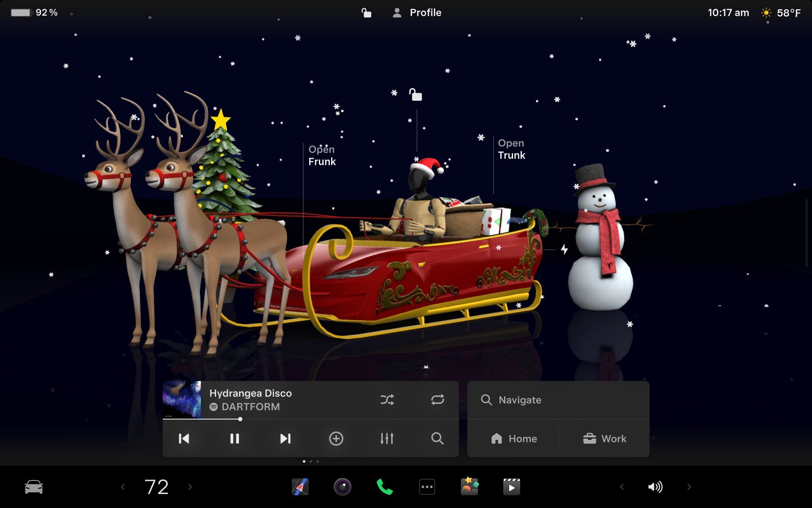Open the dashcam camera viewer
Viewport: 812px width, 508px height.
point(343,486)
